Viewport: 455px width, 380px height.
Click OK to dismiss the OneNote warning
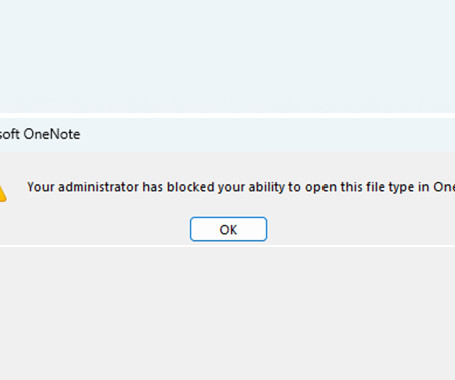pyautogui.click(x=228, y=229)
